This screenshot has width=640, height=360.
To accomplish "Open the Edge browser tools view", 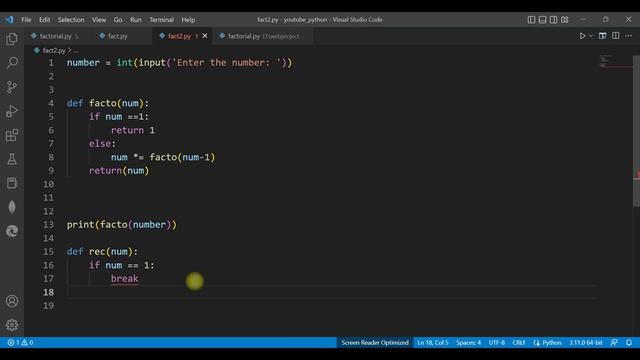I will point(12,231).
